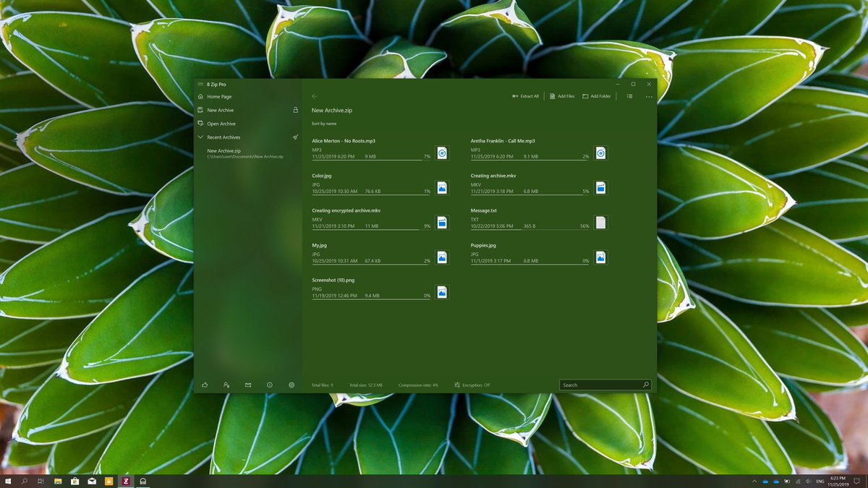Click the image icon for Puppies.jpg

pos(600,257)
